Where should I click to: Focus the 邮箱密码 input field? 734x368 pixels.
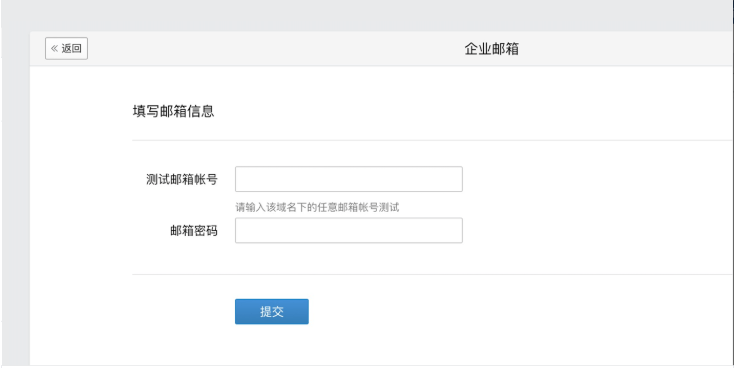349,230
